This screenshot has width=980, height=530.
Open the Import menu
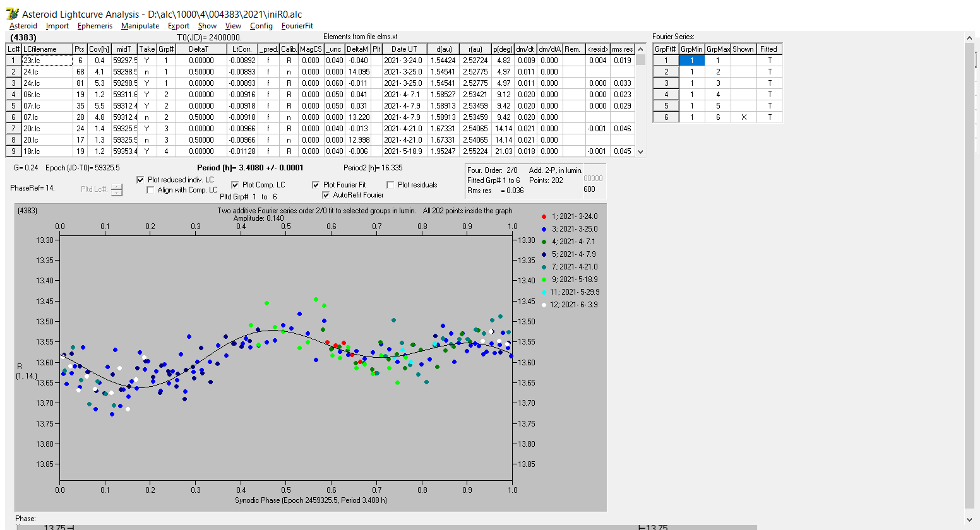click(57, 26)
